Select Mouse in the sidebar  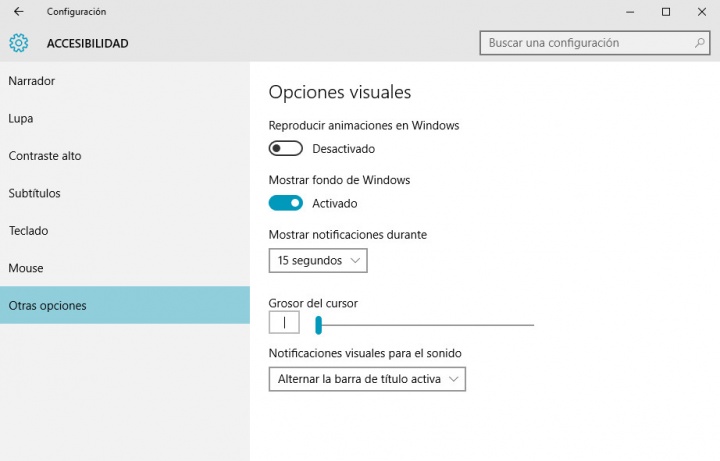tap(125, 268)
